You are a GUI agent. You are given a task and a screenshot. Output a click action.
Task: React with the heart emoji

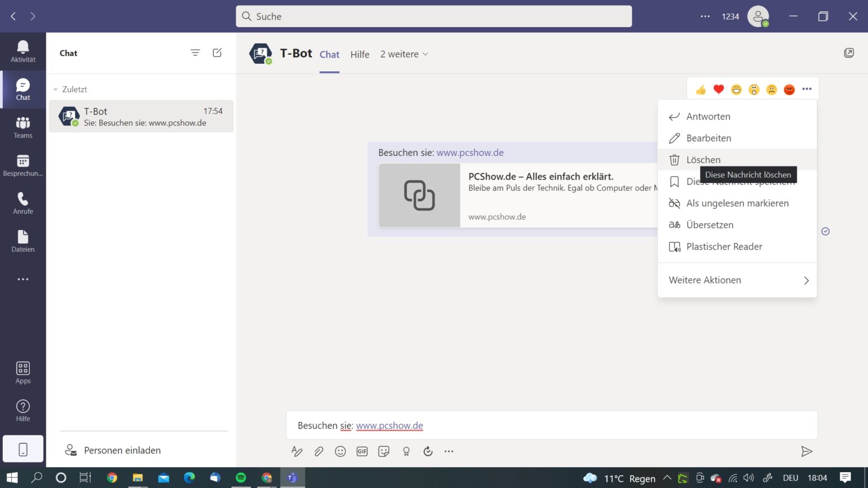point(718,89)
